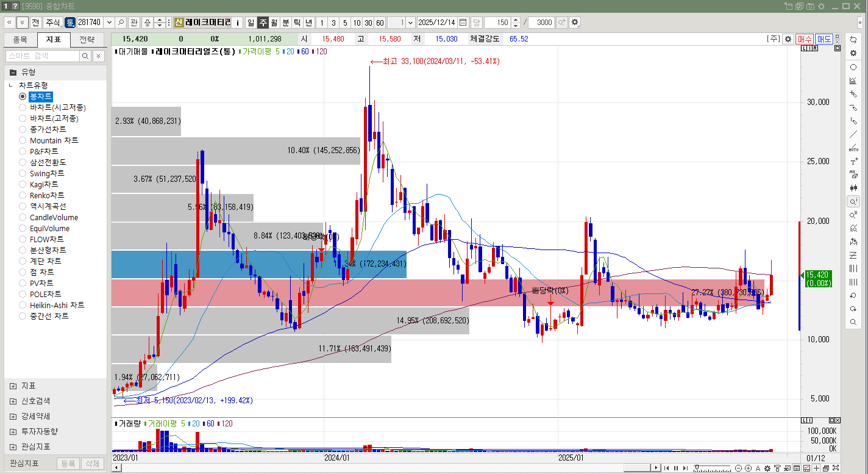Image resolution: width=868 pixels, height=474 pixels.
Task: Click the chart price axis gear next to [주]
Action: (x=788, y=38)
